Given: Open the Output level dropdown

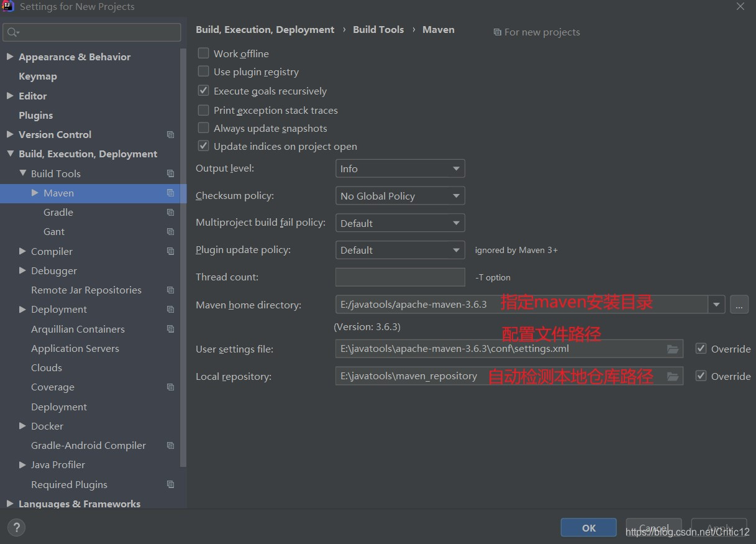Looking at the screenshot, I should (x=400, y=168).
